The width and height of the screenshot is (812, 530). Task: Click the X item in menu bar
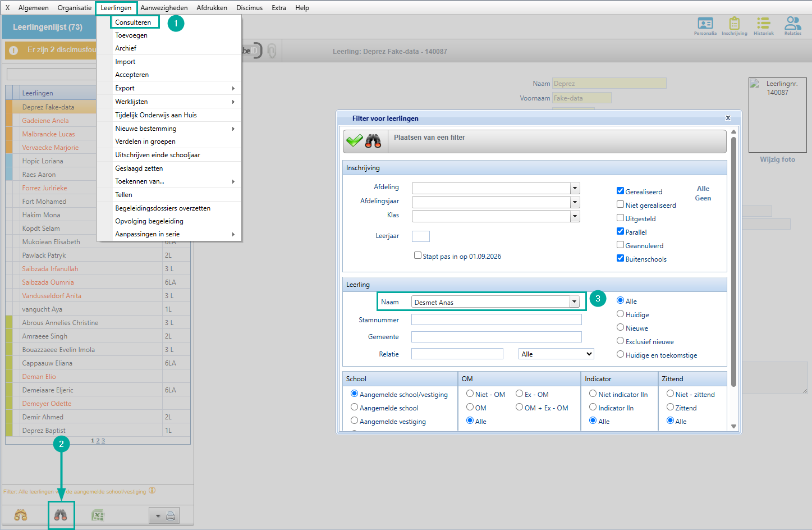7,8
